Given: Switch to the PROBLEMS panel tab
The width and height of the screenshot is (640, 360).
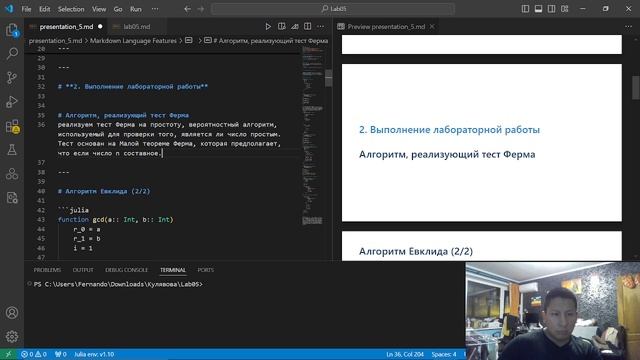Looking at the screenshot, I should (x=47, y=270).
